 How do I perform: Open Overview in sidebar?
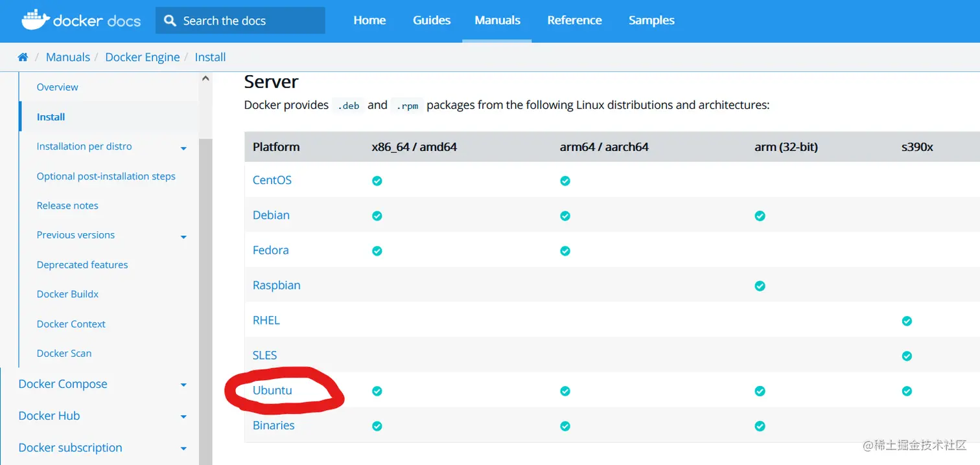(57, 87)
